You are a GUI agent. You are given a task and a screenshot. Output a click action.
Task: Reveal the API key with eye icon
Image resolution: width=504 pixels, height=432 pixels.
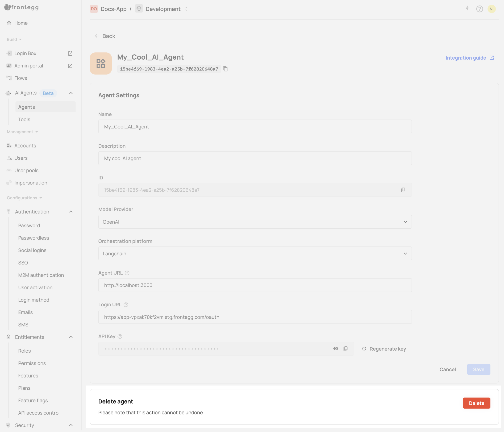coord(336,349)
